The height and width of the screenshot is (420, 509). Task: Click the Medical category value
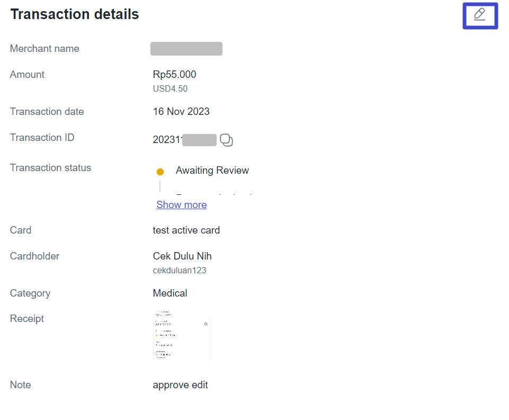tap(169, 293)
